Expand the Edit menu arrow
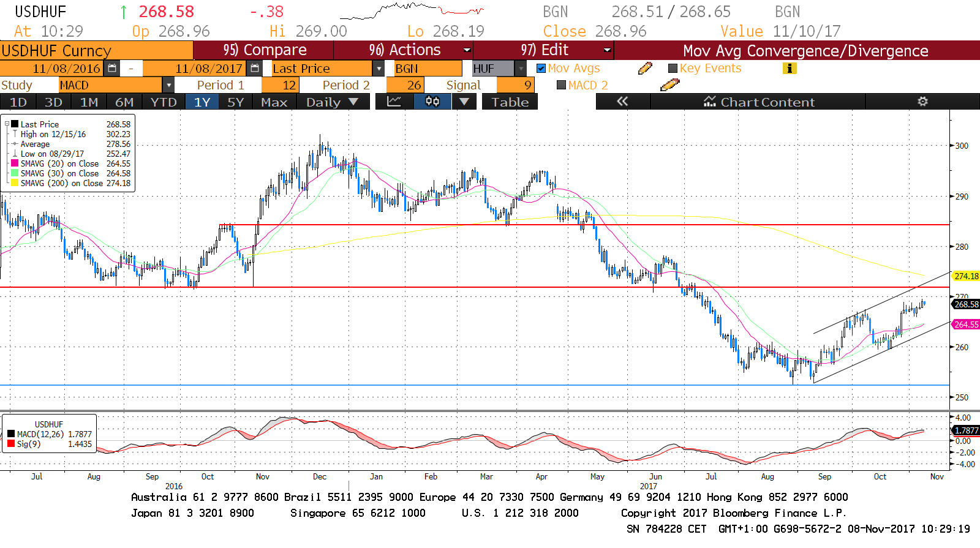Image resolution: width=980 pixels, height=548 pixels. pos(607,50)
